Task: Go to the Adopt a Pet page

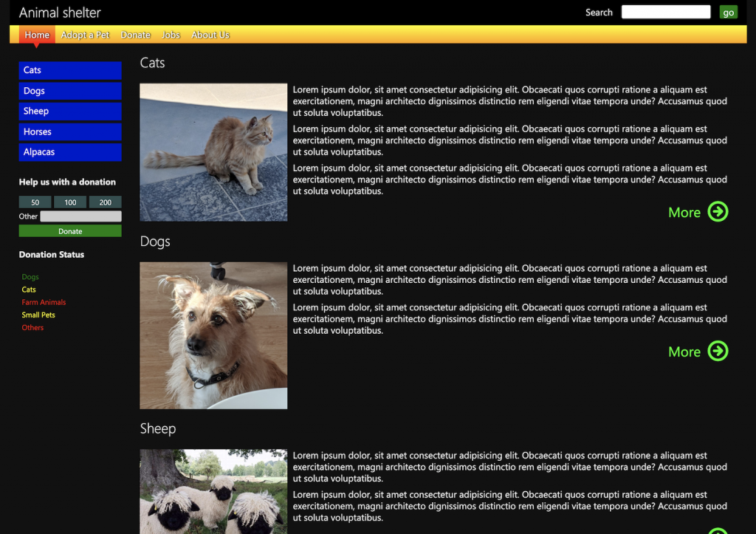Action: coord(85,35)
